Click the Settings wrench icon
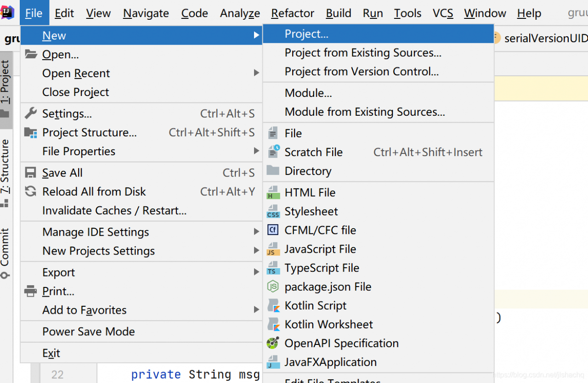The height and width of the screenshot is (383, 588). tap(30, 113)
